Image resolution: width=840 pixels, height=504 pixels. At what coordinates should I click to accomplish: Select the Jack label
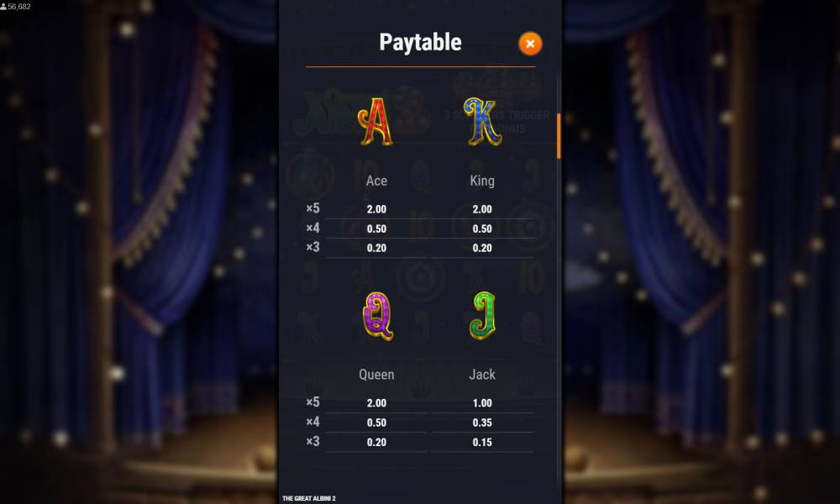click(x=482, y=375)
